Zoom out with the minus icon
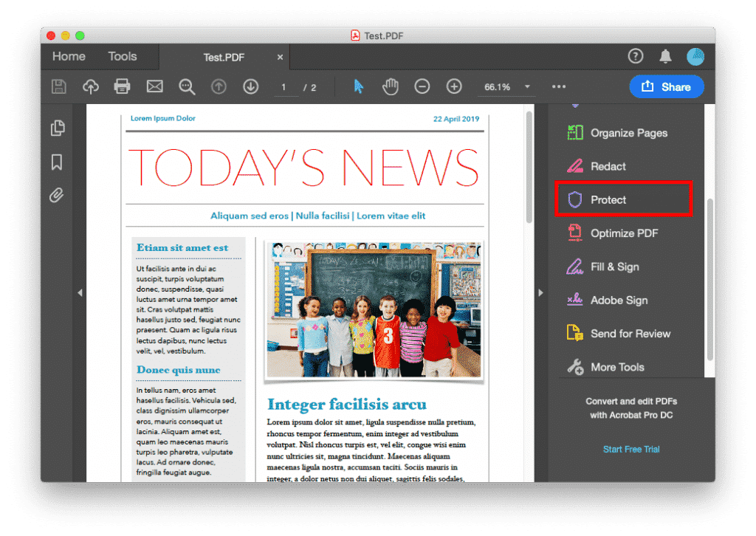756x536 pixels. 422,87
